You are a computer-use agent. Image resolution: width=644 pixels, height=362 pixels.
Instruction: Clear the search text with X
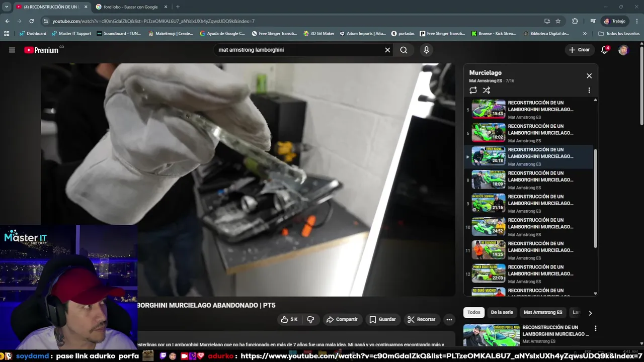point(387,50)
